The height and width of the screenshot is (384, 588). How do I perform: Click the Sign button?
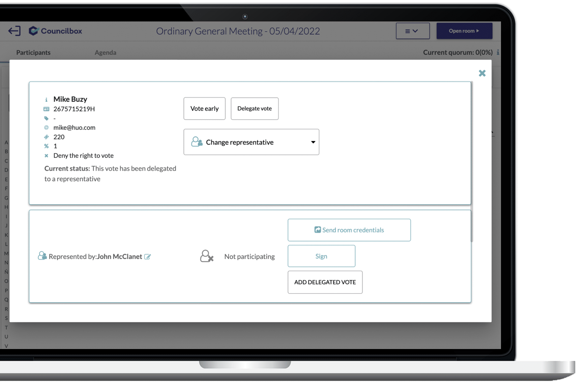321,256
